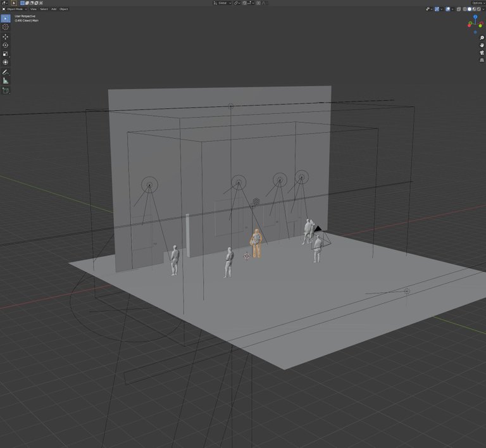Open the View menu

tap(34, 9)
